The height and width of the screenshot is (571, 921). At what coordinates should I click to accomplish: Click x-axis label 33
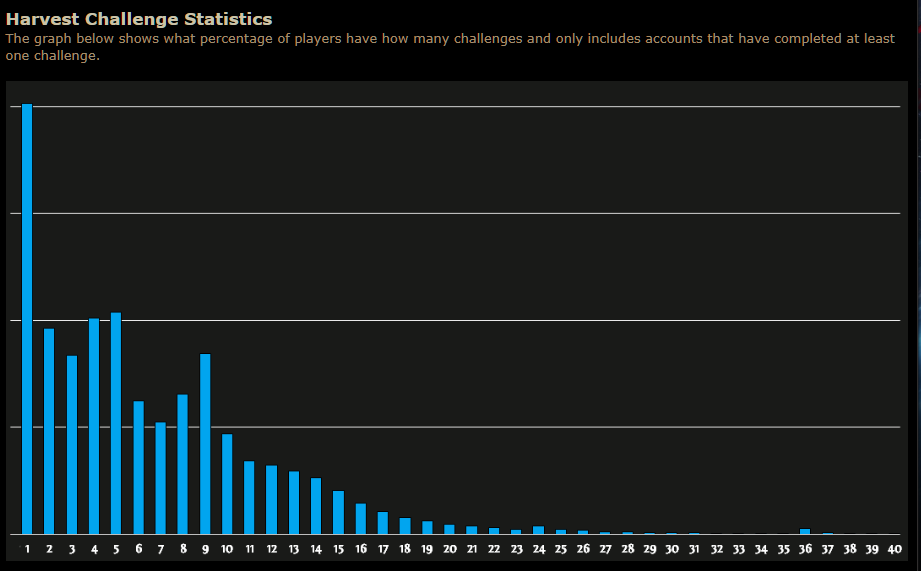click(x=738, y=549)
